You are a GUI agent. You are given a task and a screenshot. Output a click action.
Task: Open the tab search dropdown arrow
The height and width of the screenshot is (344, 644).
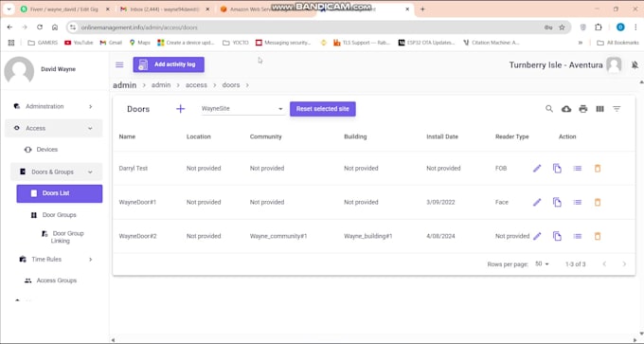(x=9, y=9)
